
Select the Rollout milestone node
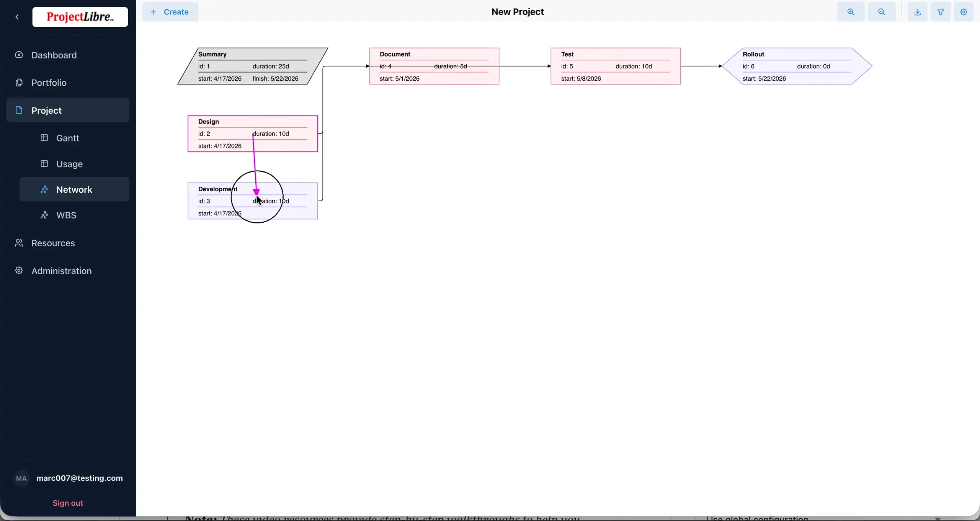coord(797,66)
